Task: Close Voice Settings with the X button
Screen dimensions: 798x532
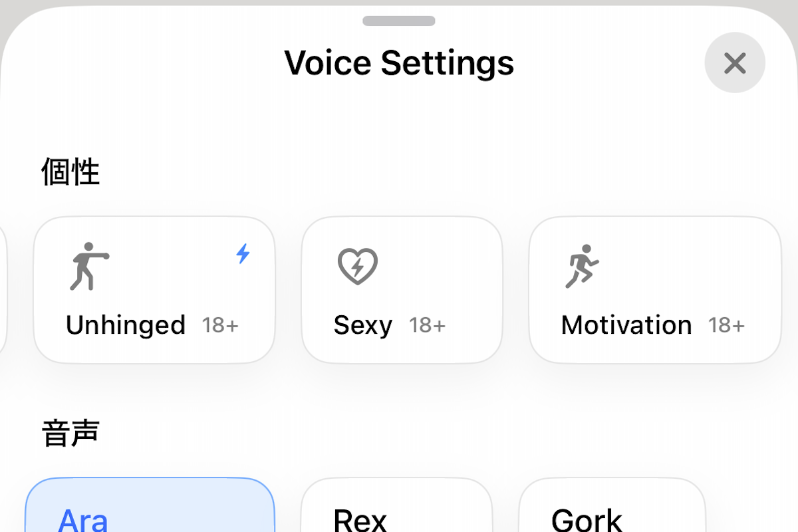Action: tap(735, 63)
